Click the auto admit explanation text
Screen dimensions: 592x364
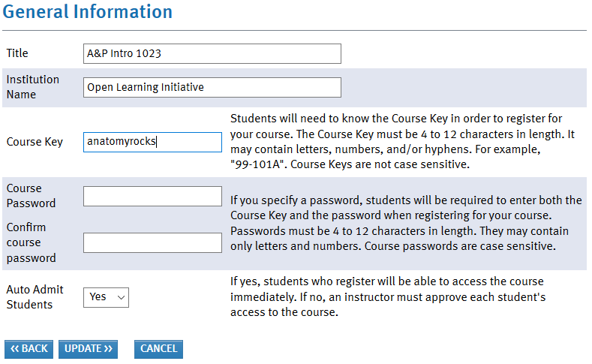click(388, 296)
